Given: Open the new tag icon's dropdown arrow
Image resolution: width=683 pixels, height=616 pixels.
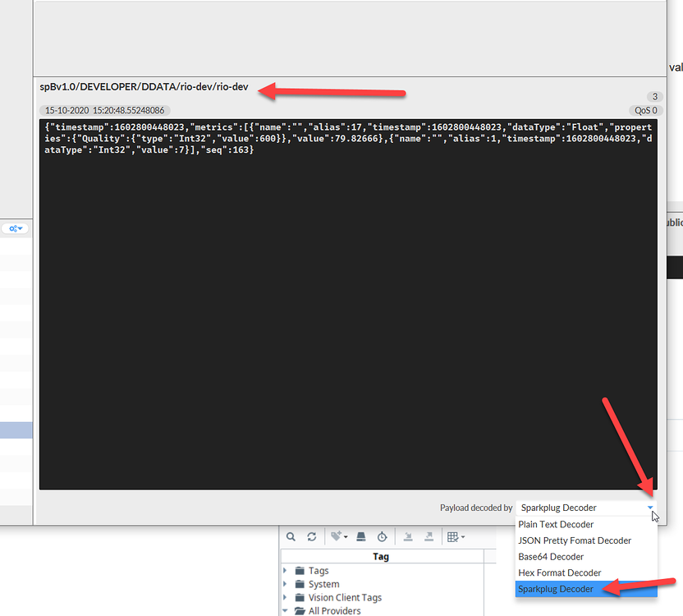Looking at the screenshot, I should (344, 536).
